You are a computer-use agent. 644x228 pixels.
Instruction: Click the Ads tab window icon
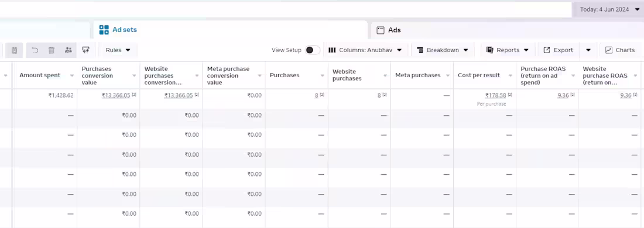(x=381, y=30)
